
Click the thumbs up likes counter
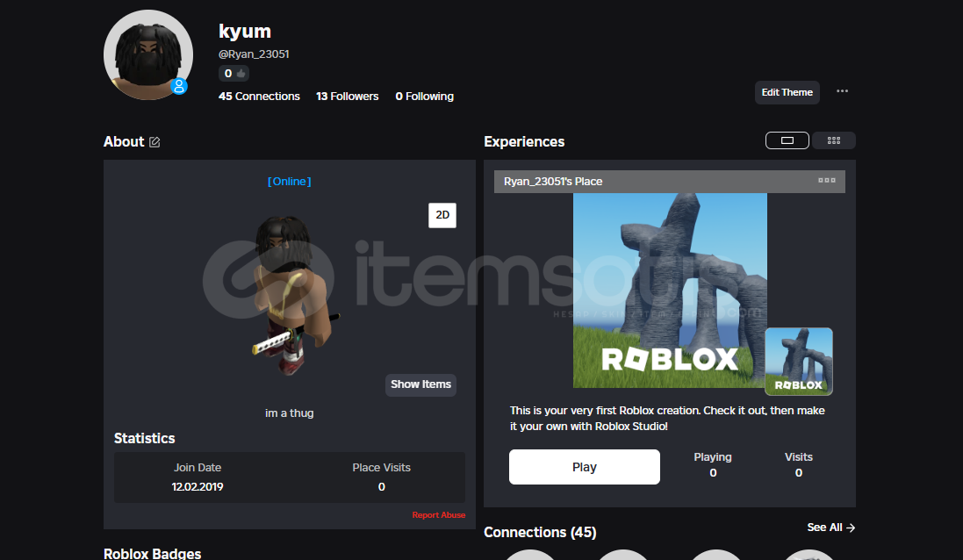point(234,74)
